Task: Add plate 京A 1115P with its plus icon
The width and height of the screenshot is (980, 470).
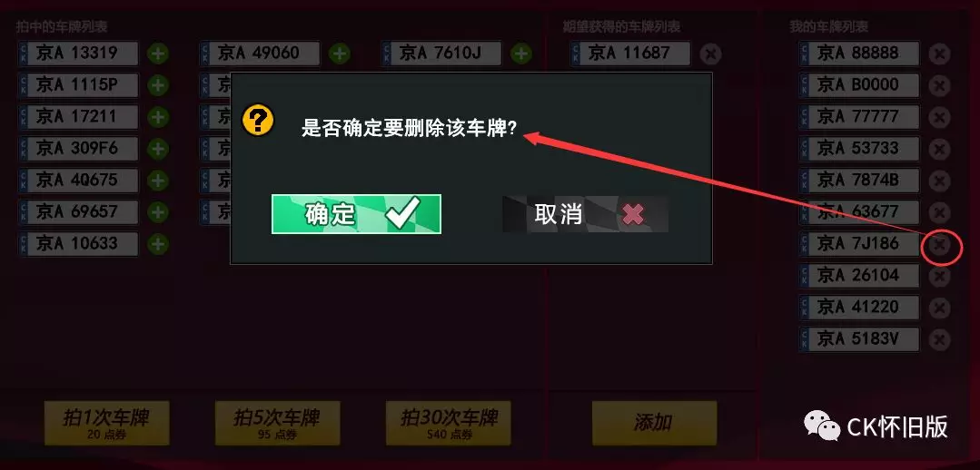Action: (158, 85)
